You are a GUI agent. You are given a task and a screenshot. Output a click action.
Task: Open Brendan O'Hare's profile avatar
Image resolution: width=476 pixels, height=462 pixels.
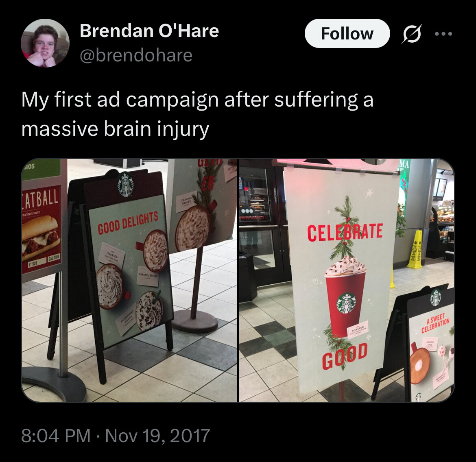[x=45, y=43]
